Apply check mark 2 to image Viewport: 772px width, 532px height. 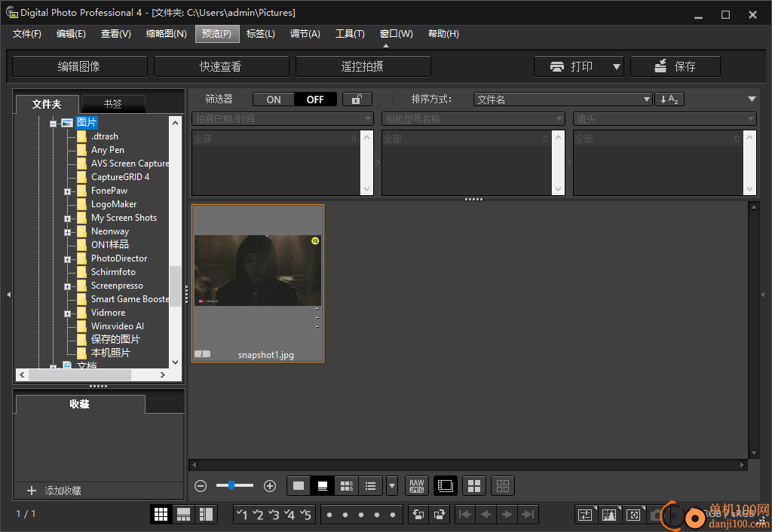258,515
